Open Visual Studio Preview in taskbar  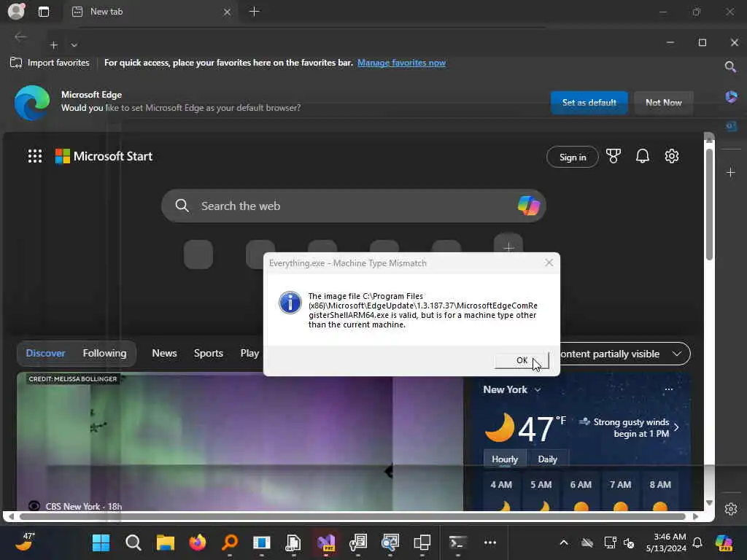tap(326, 542)
